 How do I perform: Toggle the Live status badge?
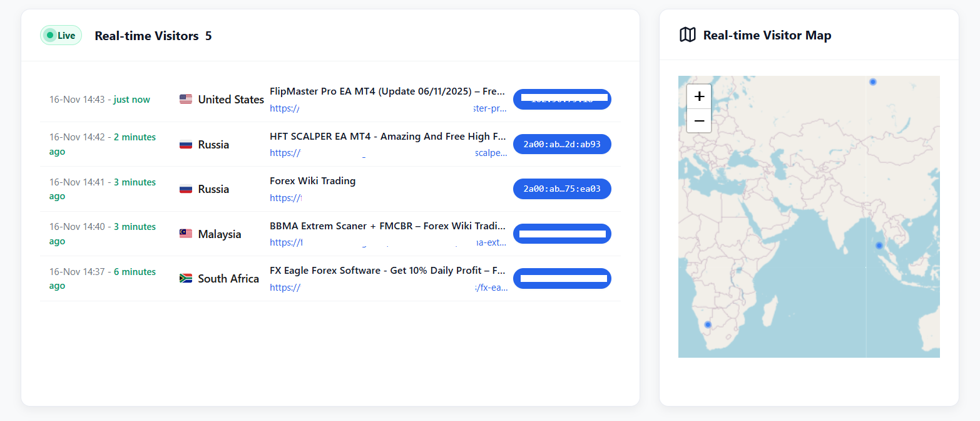[x=61, y=35]
